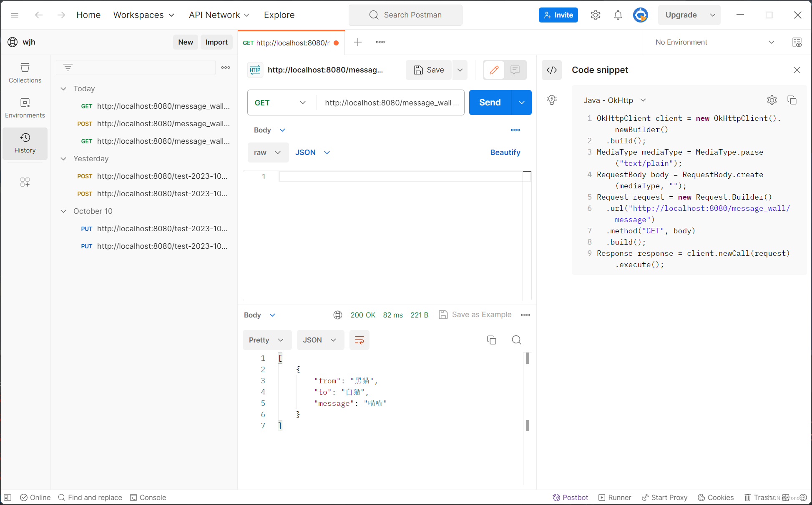This screenshot has height=505, width=812.
Task: Open the code snippet panel icon
Action: point(552,70)
